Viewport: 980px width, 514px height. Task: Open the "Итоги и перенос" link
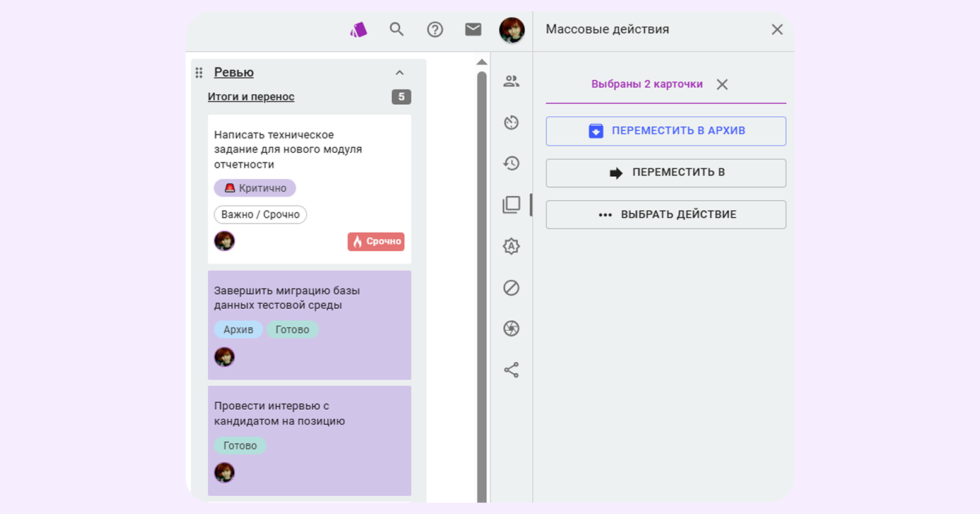(x=251, y=97)
